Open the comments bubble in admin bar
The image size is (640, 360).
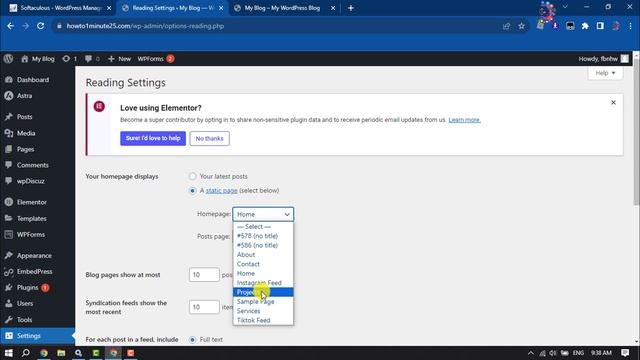coord(92,59)
